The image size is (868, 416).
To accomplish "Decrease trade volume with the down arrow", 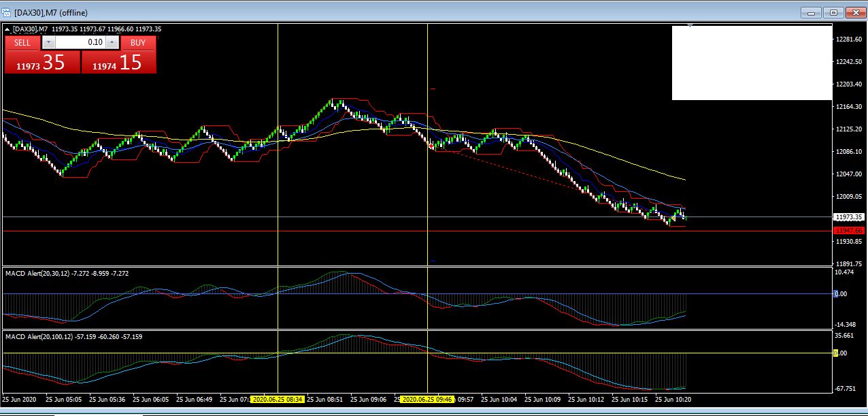I will 48,42.
